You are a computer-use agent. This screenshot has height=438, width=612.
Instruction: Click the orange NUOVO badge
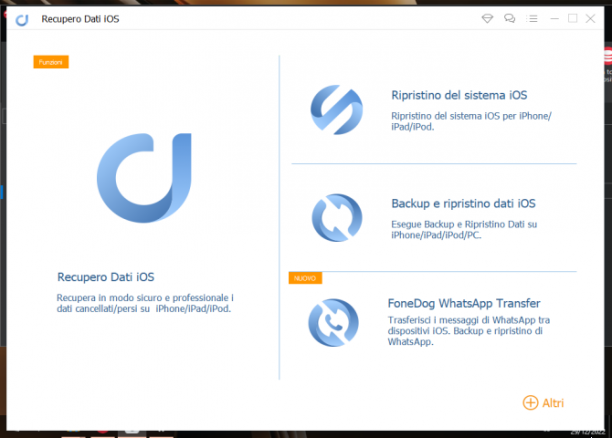coord(305,278)
